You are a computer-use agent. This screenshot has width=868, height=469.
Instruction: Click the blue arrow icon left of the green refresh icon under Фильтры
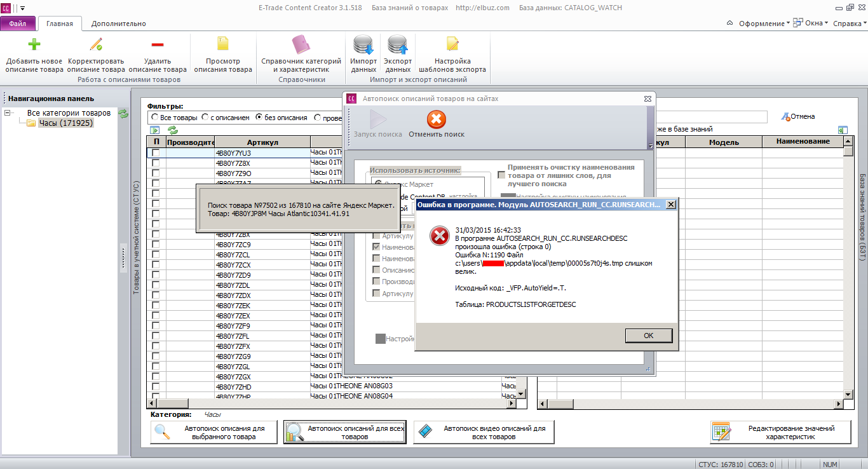point(154,130)
